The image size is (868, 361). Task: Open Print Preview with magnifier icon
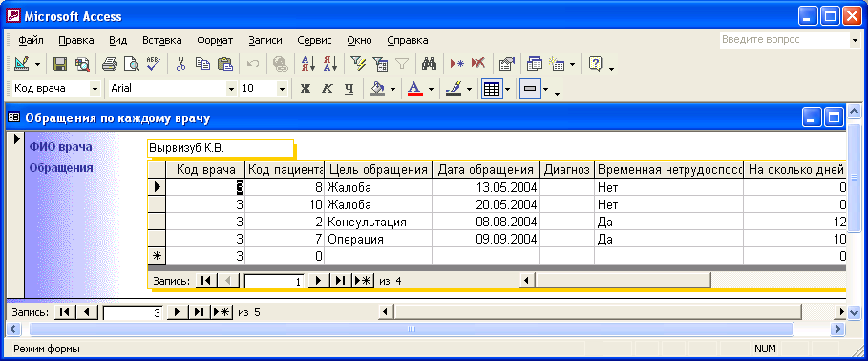pos(131,64)
